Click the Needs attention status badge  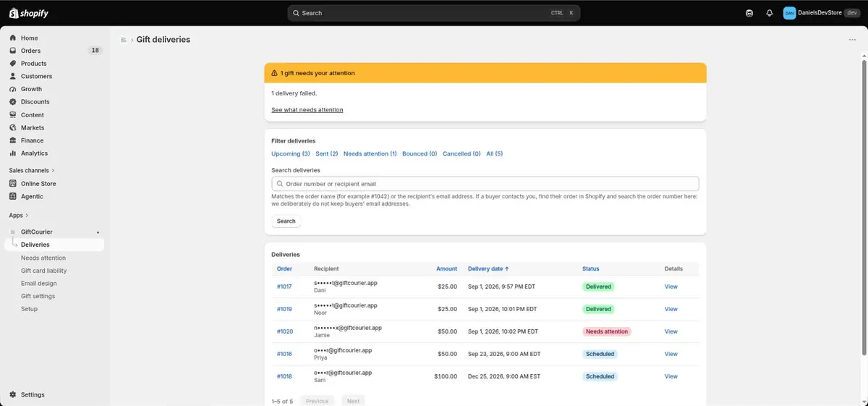tap(607, 331)
